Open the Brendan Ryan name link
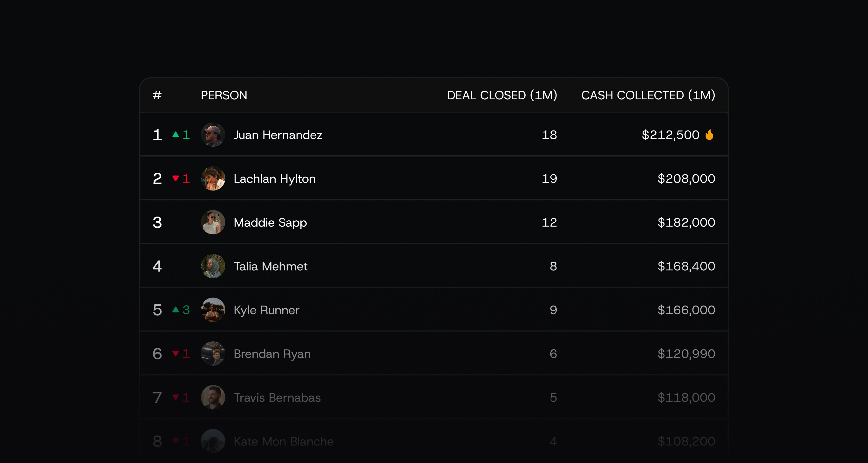Screen dimensions: 868x463 tap(272, 354)
